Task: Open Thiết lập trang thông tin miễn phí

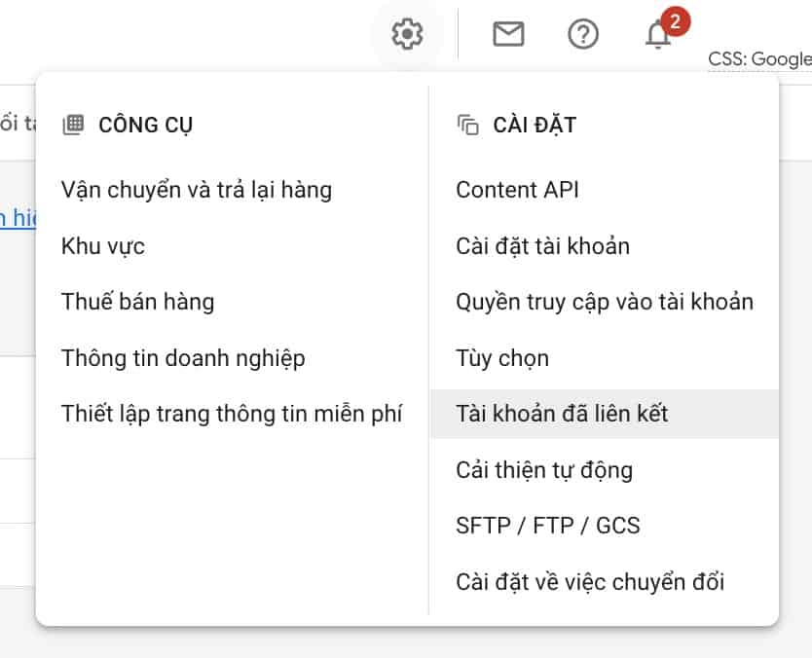Action: 232,414
